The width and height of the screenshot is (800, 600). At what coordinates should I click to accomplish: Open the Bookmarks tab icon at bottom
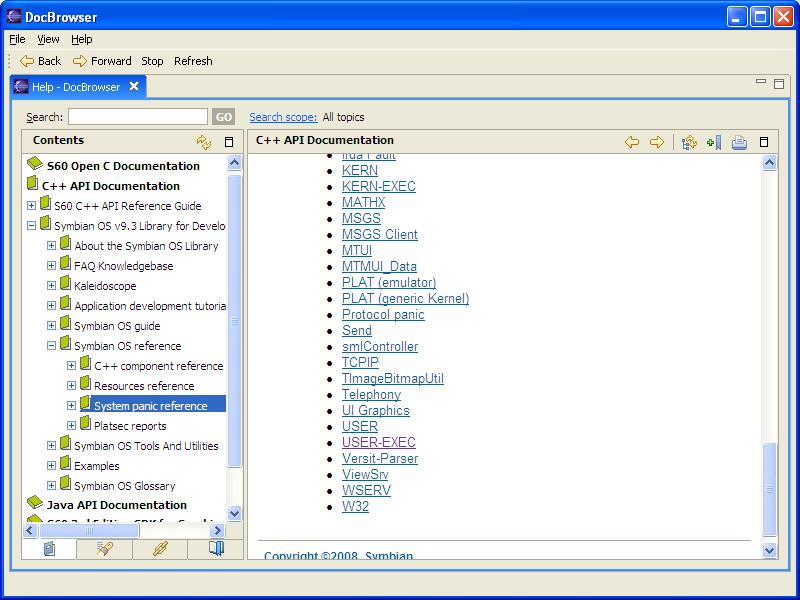(216, 549)
